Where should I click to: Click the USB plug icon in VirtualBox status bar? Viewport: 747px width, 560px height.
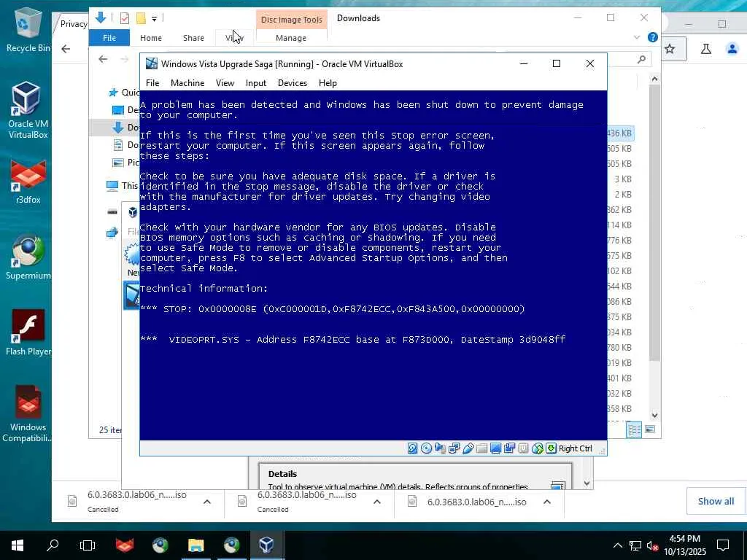click(x=468, y=448)
